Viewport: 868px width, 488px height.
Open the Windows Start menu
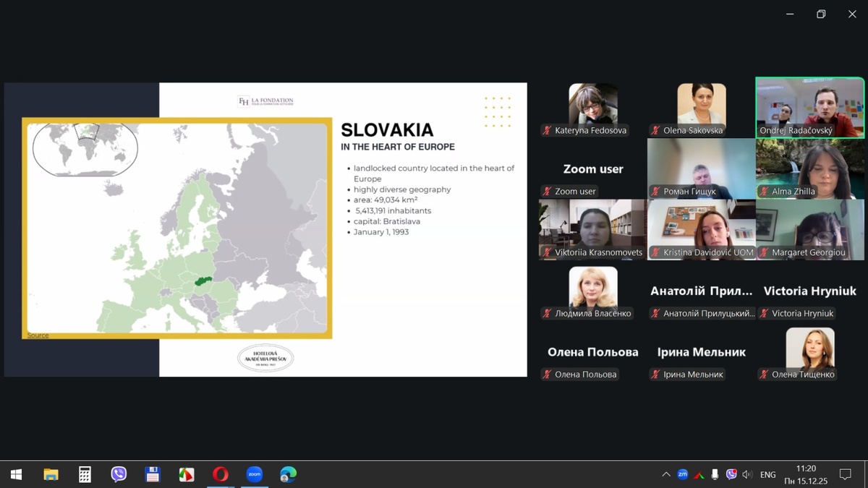tap(16, 474)
